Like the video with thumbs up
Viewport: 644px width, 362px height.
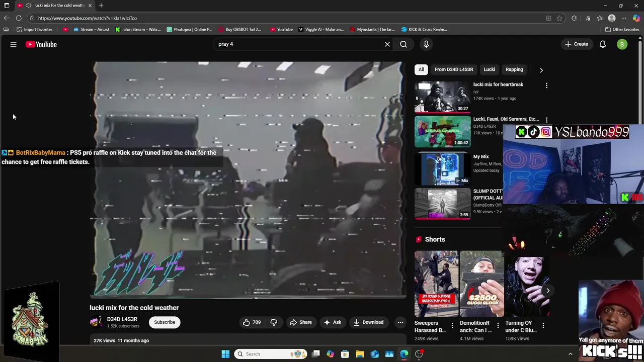pos(252,322)
